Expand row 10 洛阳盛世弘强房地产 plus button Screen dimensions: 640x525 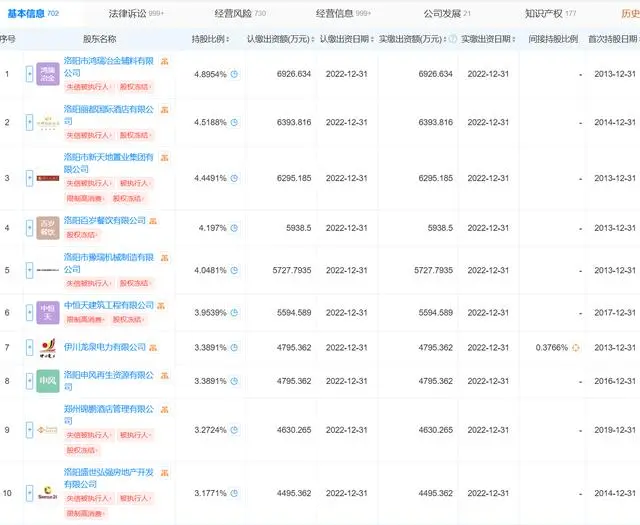pyautogui.click(x=29, y=494)
